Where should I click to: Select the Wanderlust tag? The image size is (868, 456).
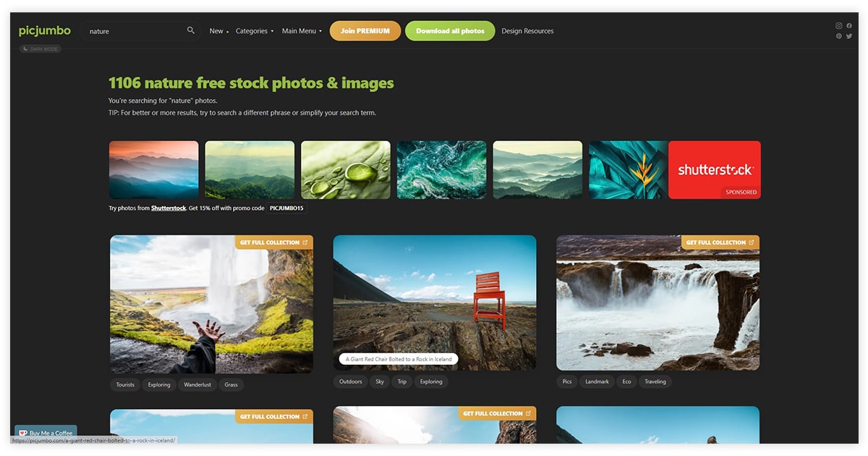tap(197, 385)
